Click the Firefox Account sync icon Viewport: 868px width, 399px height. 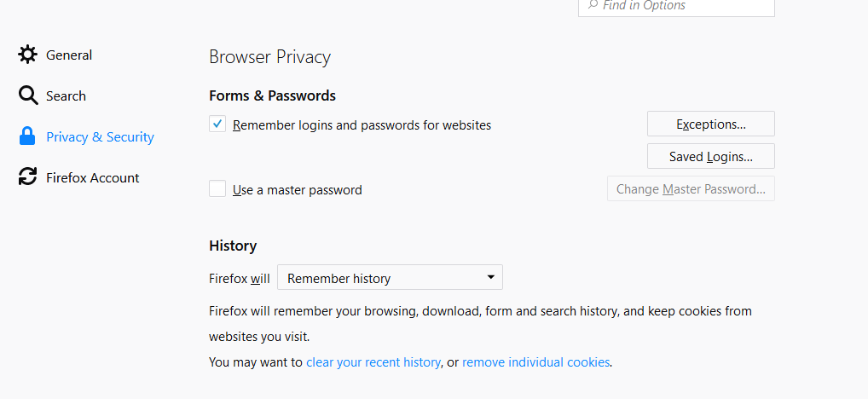(28, 177)
